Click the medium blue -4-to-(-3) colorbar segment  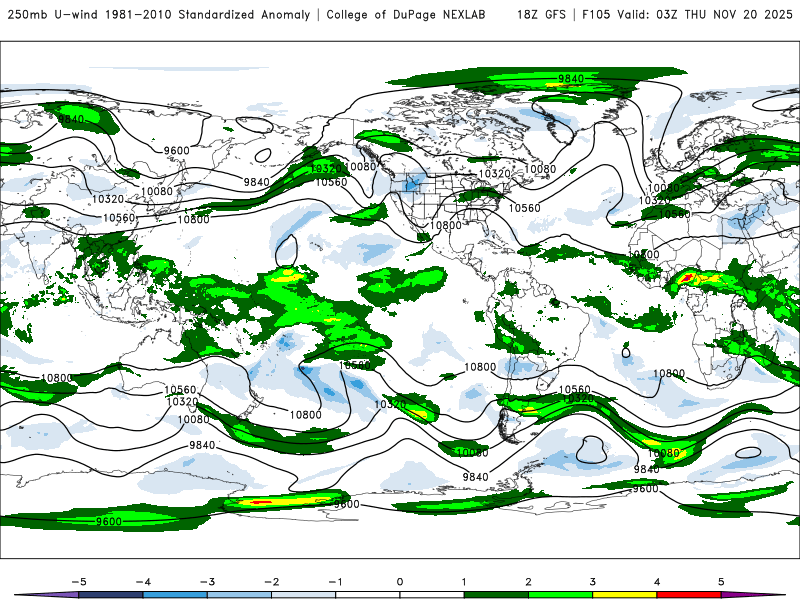point(175,595)
